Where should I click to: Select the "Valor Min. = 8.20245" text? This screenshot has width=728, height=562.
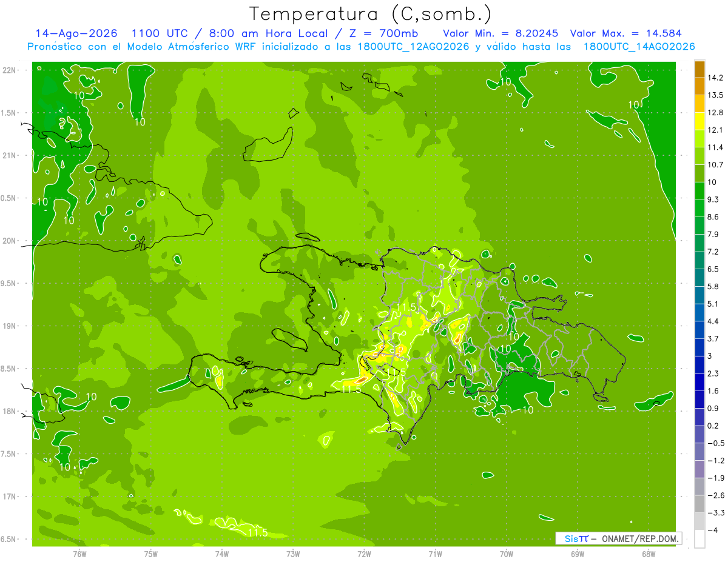(500, 33)
